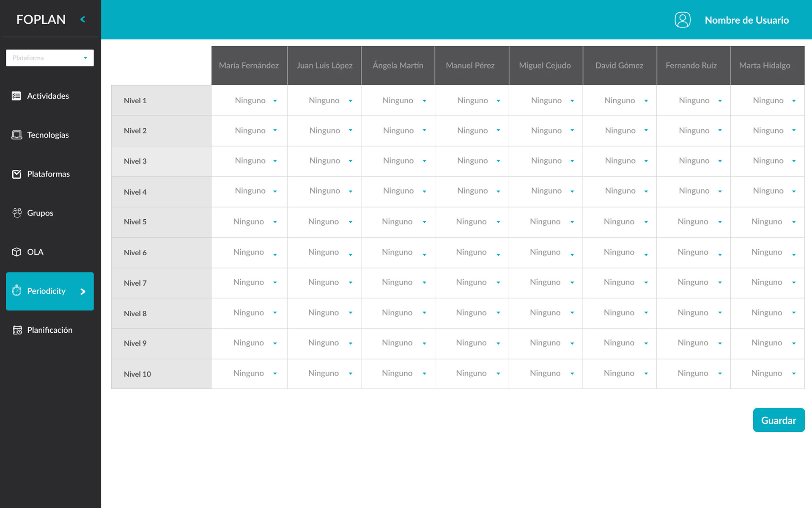
Task: Click the user avatar icon in header
Action: (682, 20)
